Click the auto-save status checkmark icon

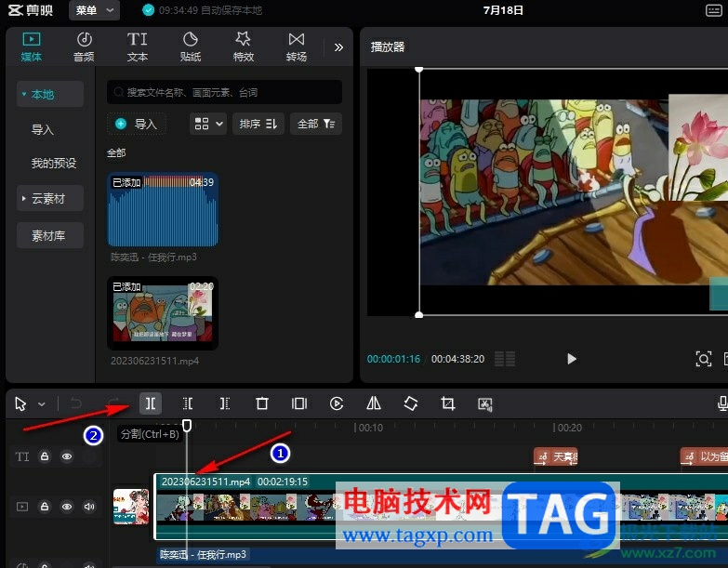148,10
